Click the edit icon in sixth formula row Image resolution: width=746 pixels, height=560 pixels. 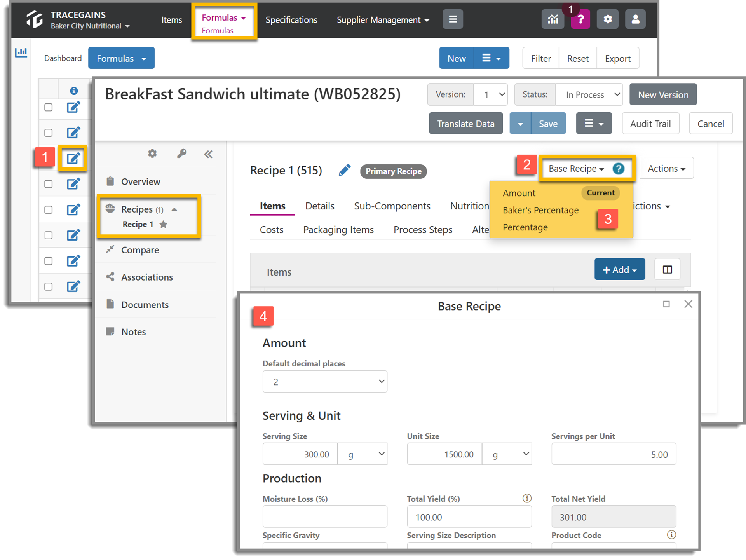click(x=73, y=235)
